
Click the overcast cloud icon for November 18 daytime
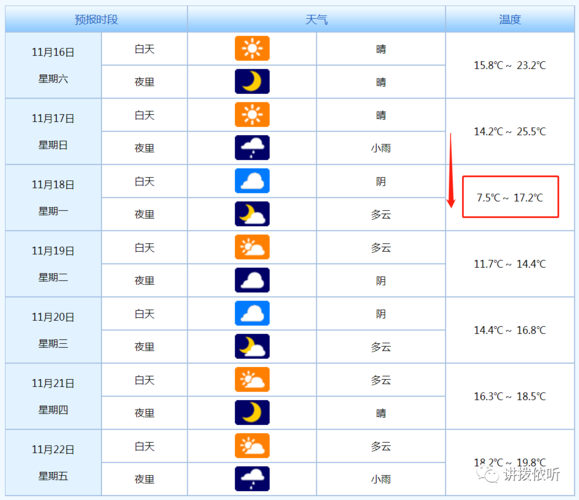click(x=252, y=181)
